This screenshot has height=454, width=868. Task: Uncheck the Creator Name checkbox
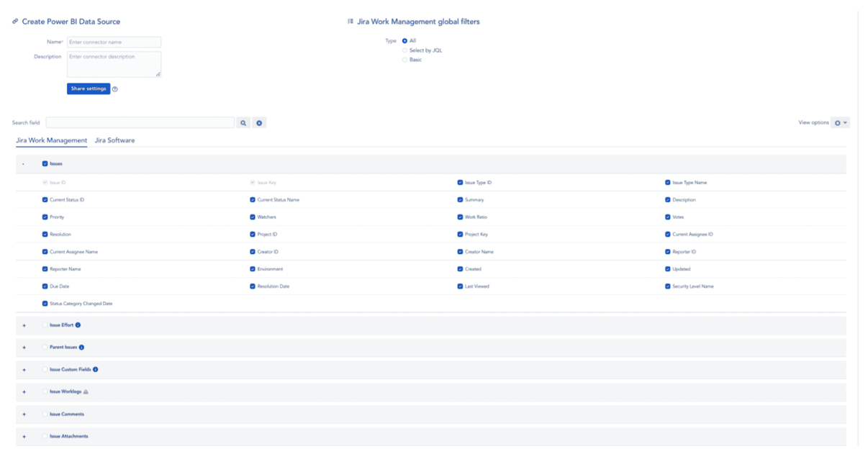460,252
